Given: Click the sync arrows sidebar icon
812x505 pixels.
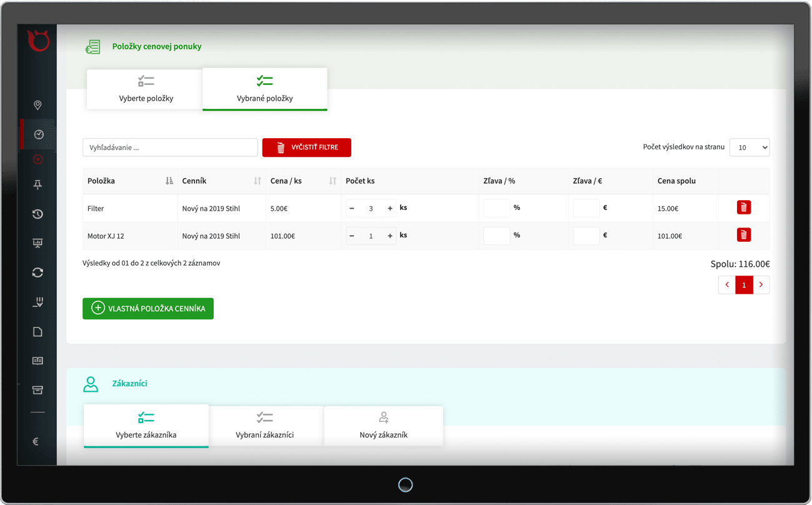Looking at the screenshot, I should point(38,272).
